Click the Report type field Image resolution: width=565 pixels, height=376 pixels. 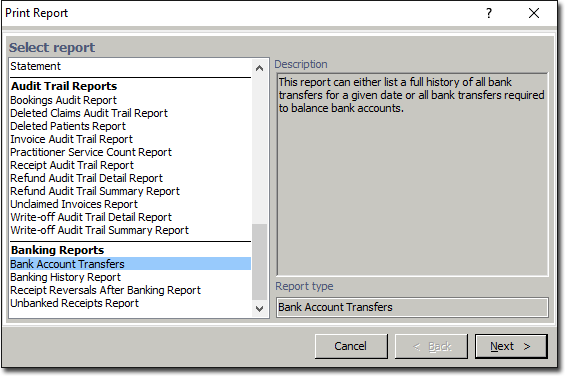pos(412,307)
